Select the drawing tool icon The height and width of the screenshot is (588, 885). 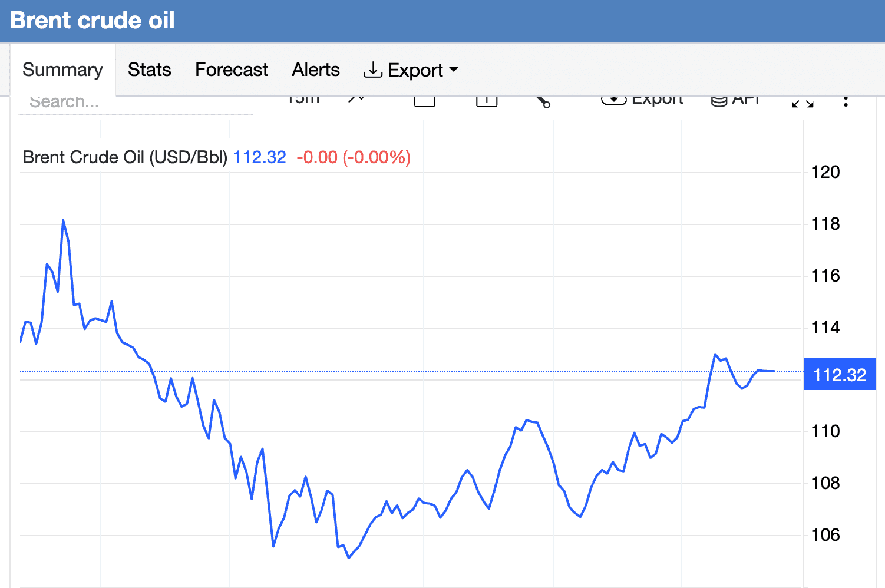543,101
